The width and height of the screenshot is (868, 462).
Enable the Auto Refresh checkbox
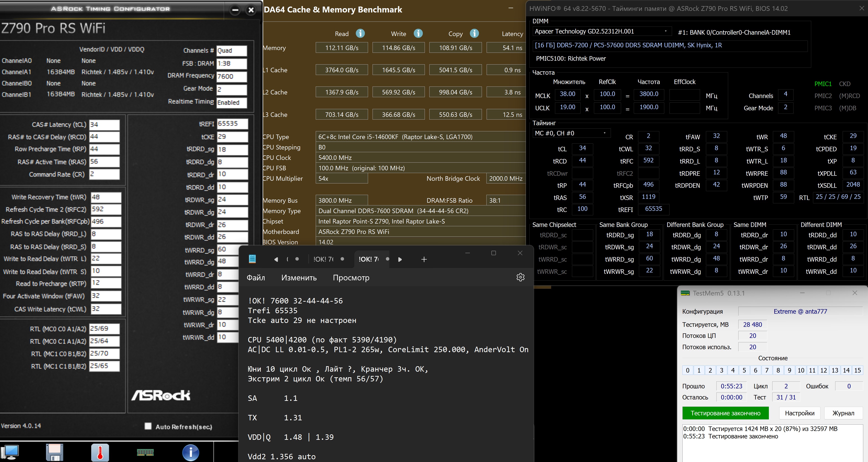[x=148, y=426]
